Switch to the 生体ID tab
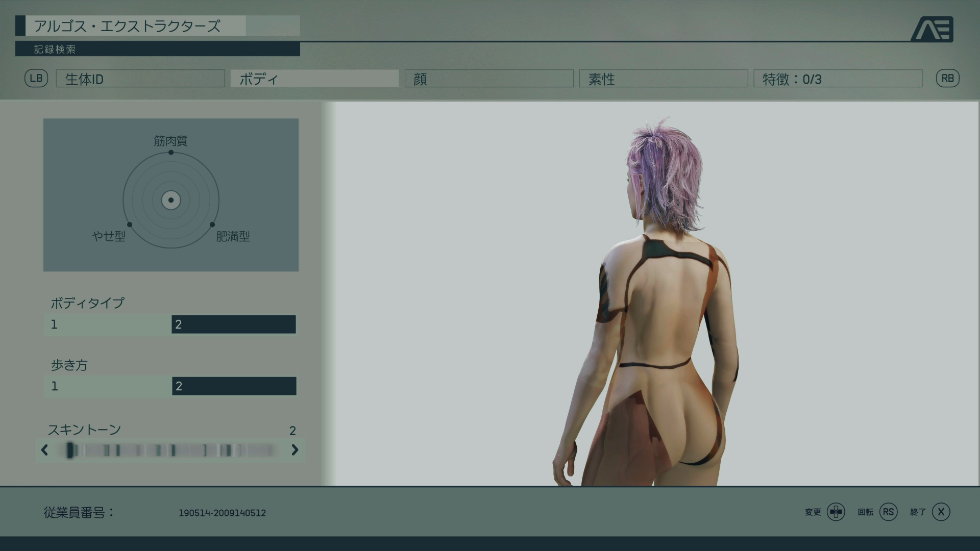Viewport: 980px width, 551px height. (140, 79)
